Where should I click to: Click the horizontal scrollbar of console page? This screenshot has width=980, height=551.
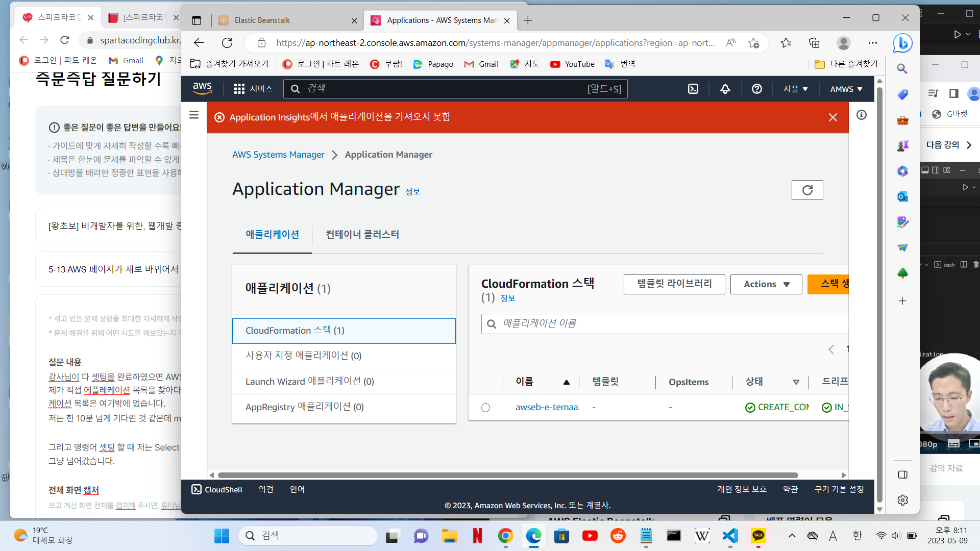(x=508, y=475)
